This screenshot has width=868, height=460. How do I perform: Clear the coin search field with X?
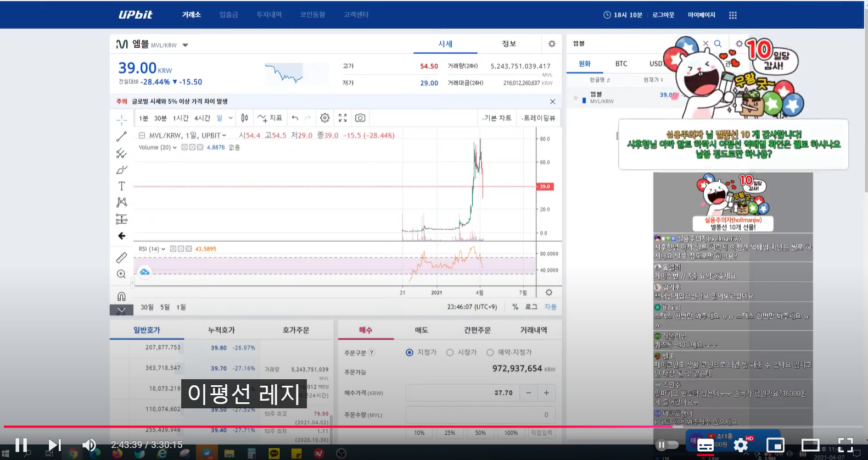705,43
